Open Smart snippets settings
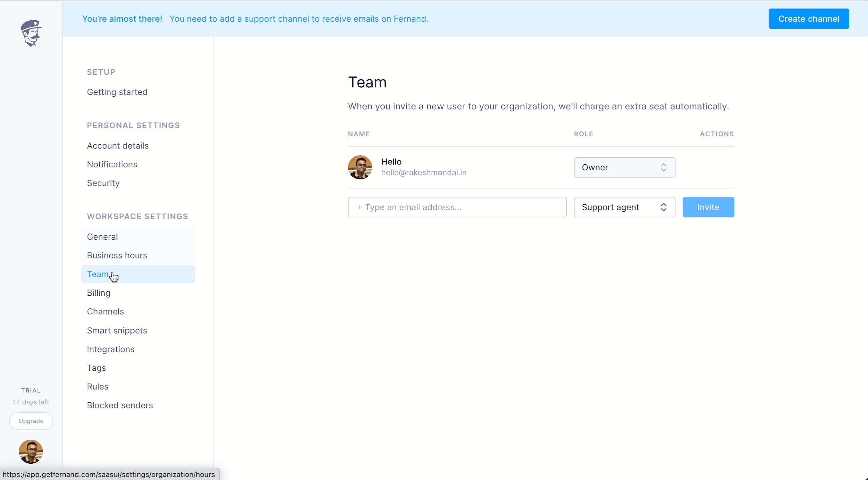868x480 pixels. point(117,331)
